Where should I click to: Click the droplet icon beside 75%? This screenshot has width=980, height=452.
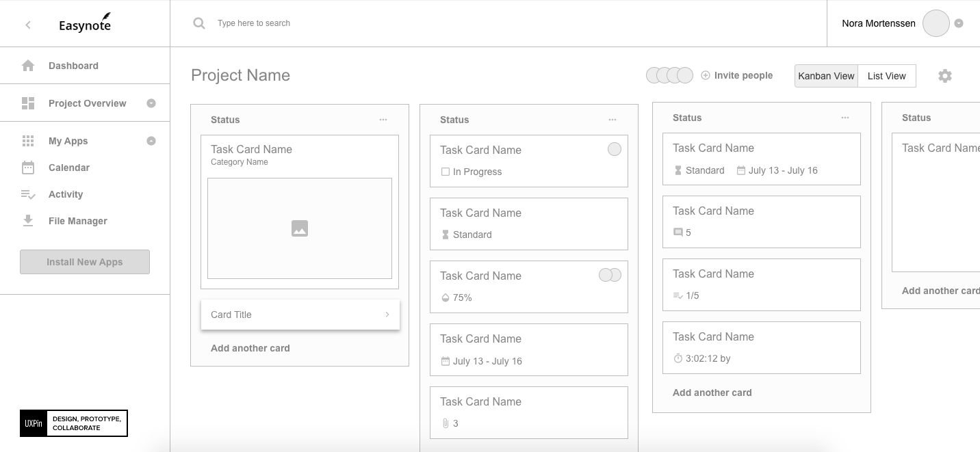point(446,297)
